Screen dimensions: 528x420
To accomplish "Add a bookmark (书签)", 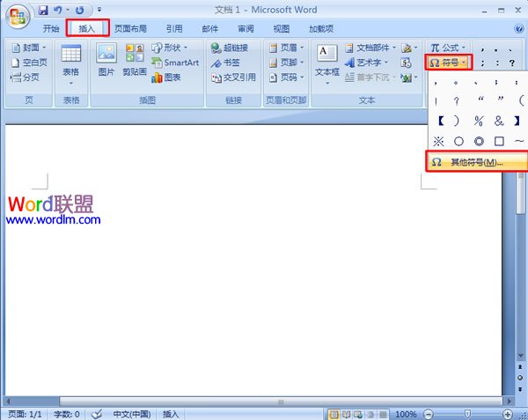I will [x=225, y=63].
